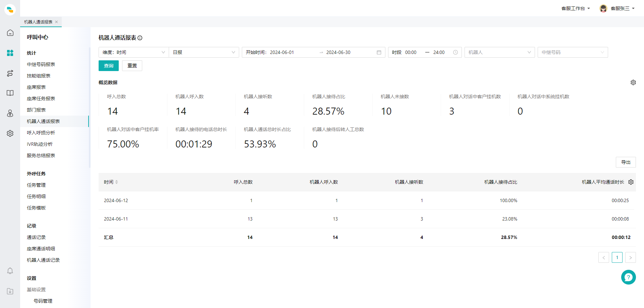Open 任务明细 under 外呼任务
644x308 pixels.
coord(36,196)
